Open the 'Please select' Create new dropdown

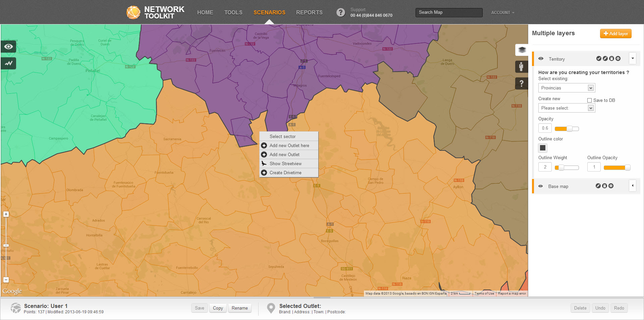pyautogui.click(x=567, y=108)
